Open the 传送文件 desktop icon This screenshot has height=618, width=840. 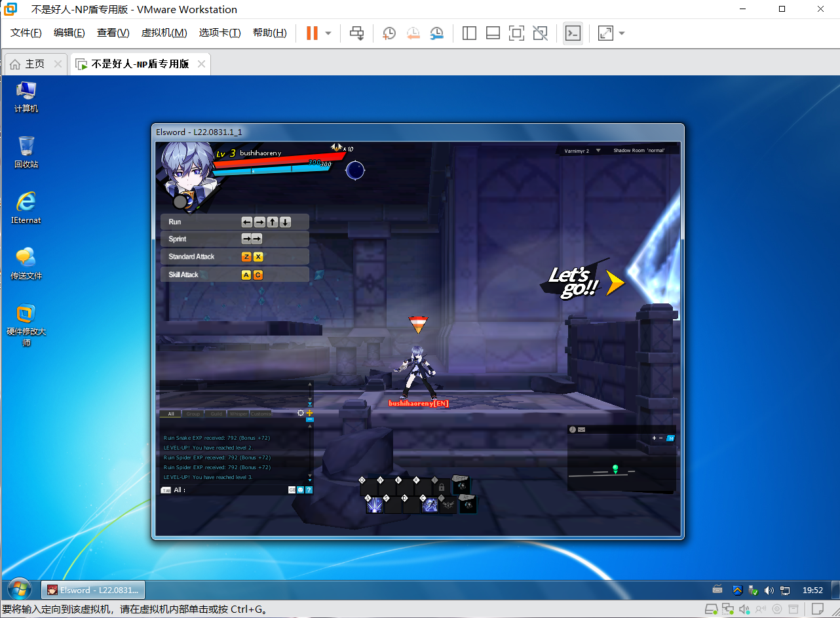(x=26, y=264)
